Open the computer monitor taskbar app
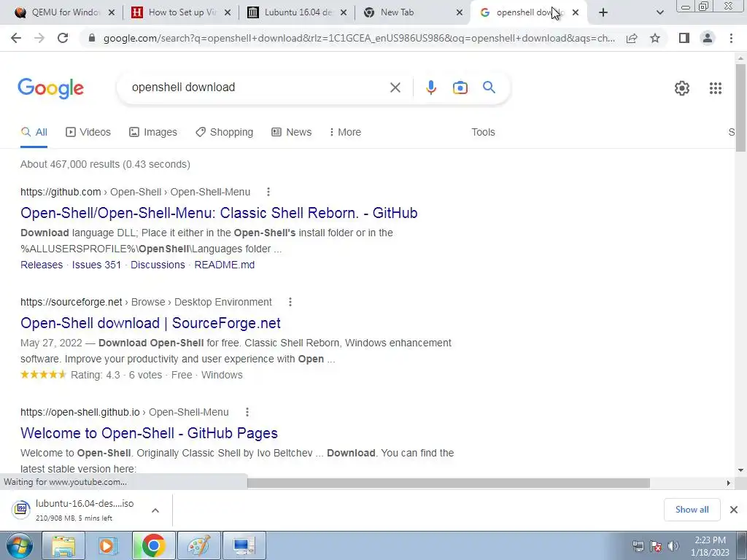Image resolution: width=747 pixels, height=560 pixels. (x=244, y=545)
